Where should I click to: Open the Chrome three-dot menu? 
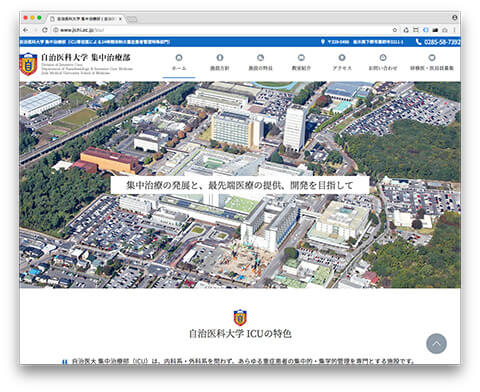pos(454,30)
